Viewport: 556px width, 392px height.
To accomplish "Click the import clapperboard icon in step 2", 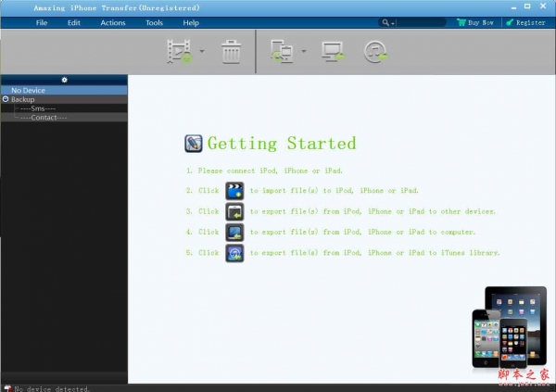I will point(234,191).
